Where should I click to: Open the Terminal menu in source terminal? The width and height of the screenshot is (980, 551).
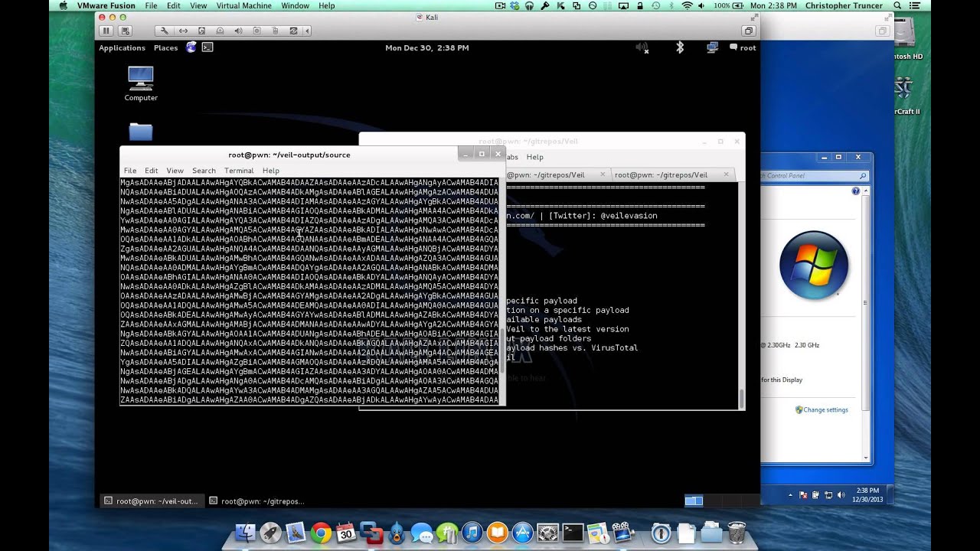239,171
